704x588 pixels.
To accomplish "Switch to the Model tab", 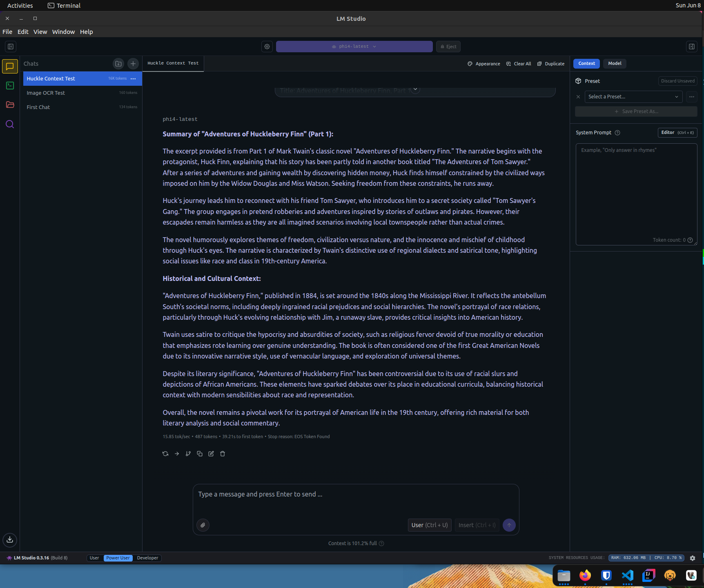I will (614, 63).
